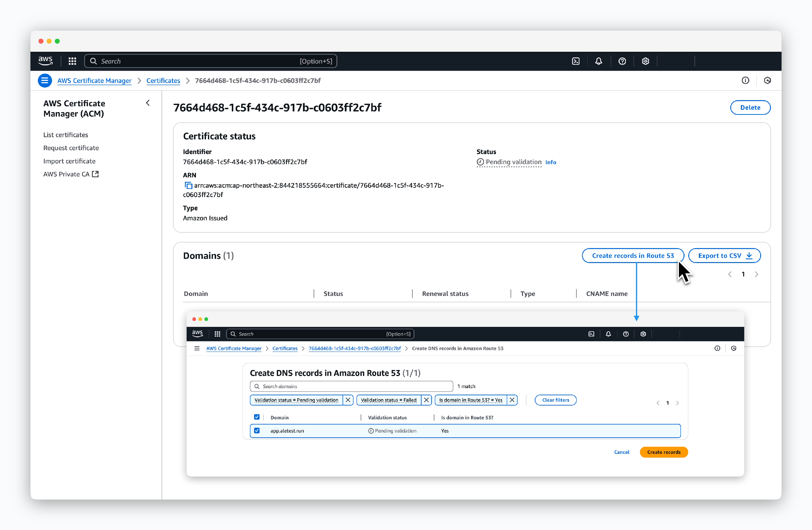Go to Certificates in the main breadcrumb
This screenshot has width=812, height=530.
[x=163, y=80]
